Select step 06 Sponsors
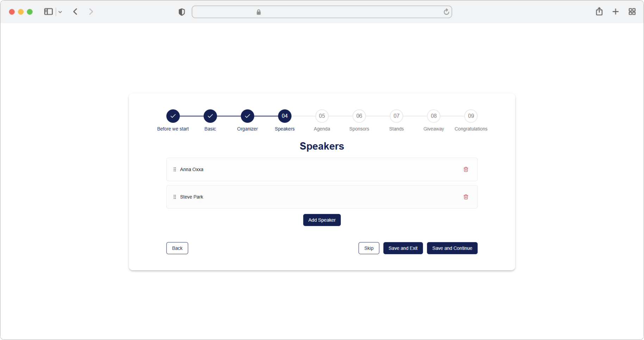Screen dimensions: 644x340 click(359, 116)
